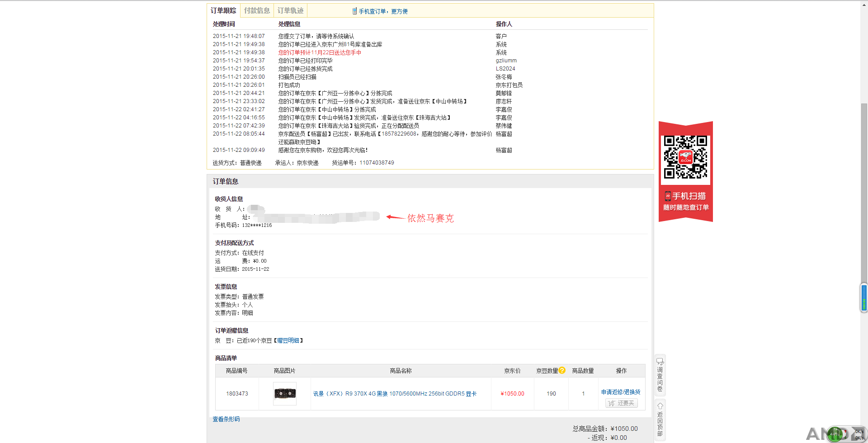
Task: Click 申请返修/退换货 link
Action: 621,392
